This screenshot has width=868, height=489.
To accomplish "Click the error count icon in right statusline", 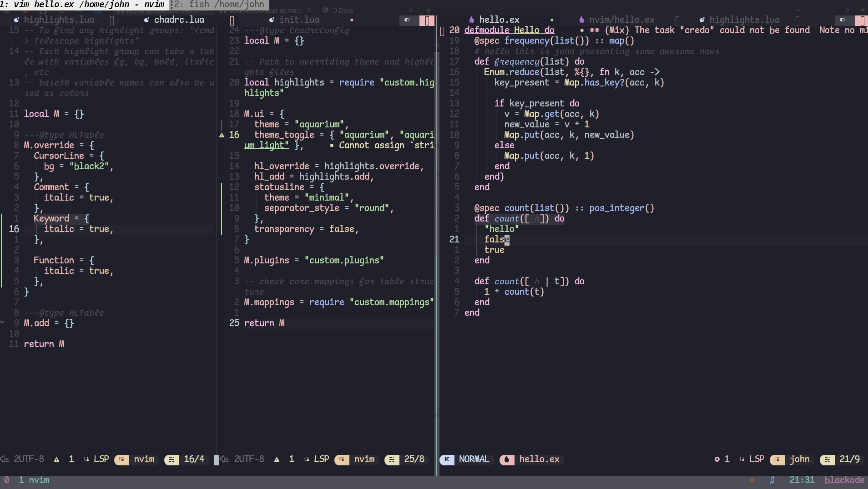I will click(x=717, y=459).
